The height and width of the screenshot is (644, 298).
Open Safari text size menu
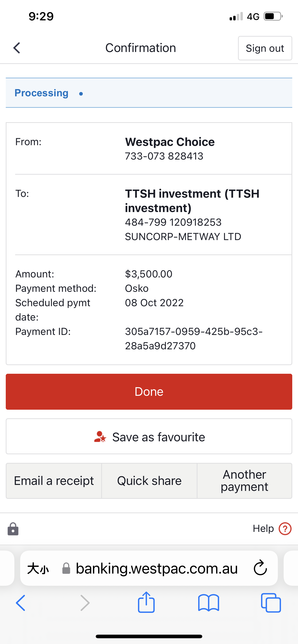(38, 569)
